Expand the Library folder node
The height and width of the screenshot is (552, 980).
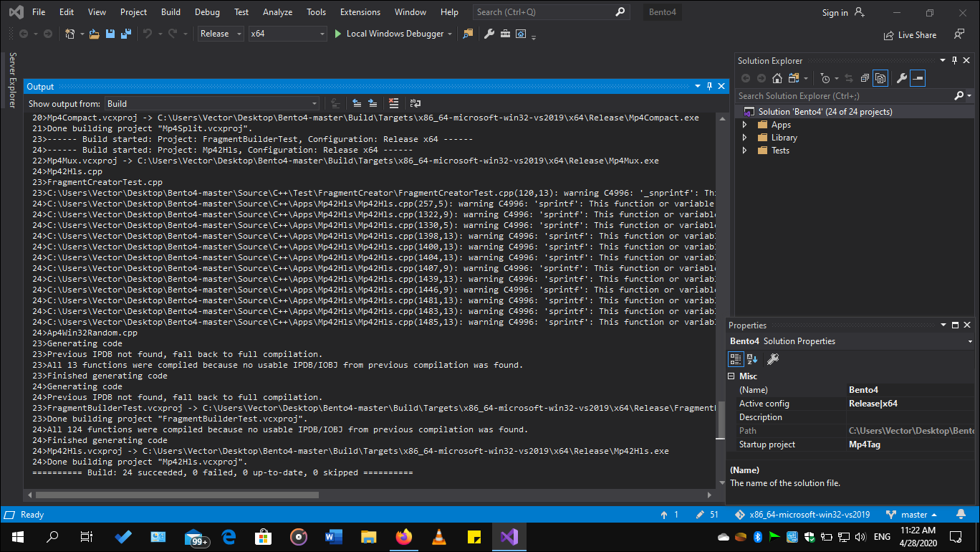pos(745,138)
